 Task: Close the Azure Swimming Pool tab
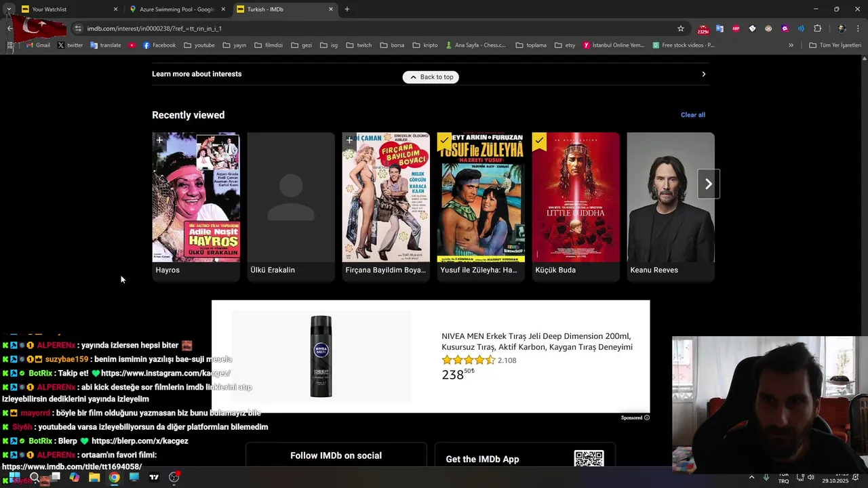click(x=223, y=9)
